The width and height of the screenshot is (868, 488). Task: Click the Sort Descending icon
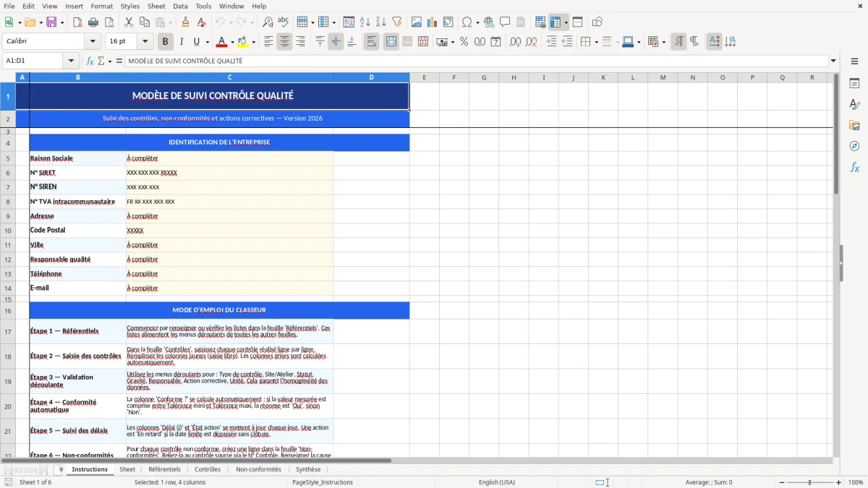tap(381, 22)
